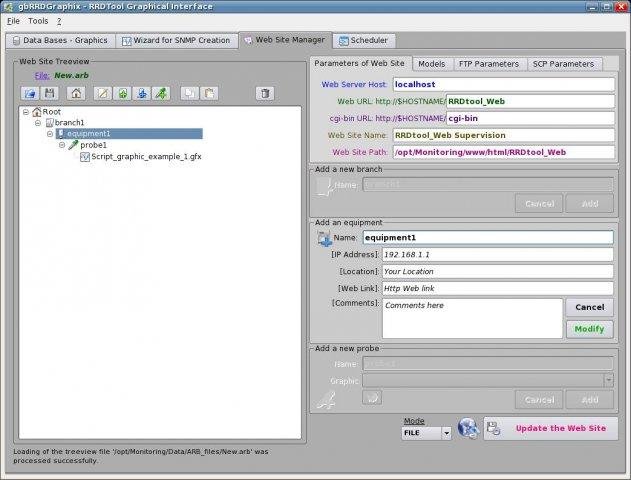631x480 pixels.
Task: Open the Models tab
Action: point(432,64)
